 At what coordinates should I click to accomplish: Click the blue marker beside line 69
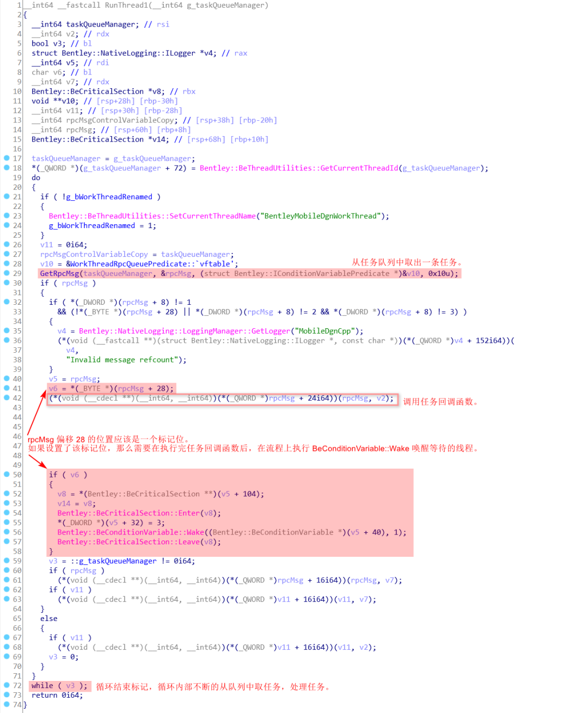[x=7, y=656]
